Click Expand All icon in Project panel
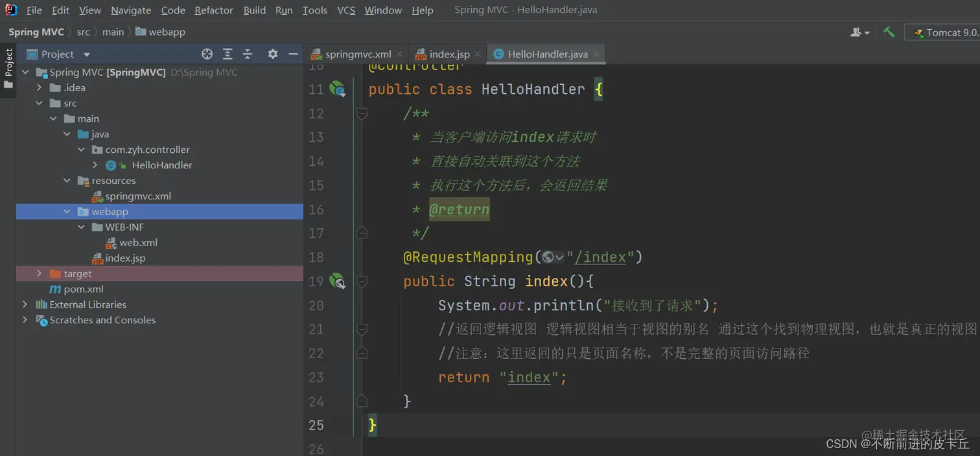 [227, 54]
